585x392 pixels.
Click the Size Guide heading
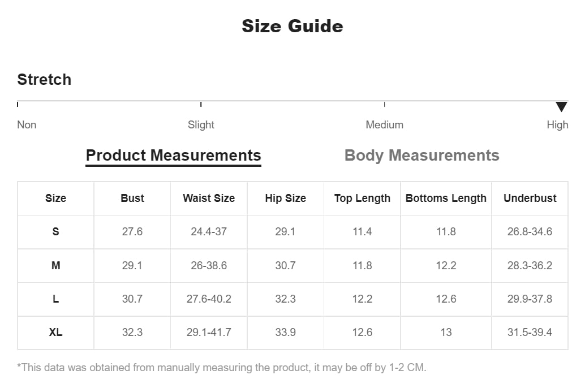pos(292,26)
